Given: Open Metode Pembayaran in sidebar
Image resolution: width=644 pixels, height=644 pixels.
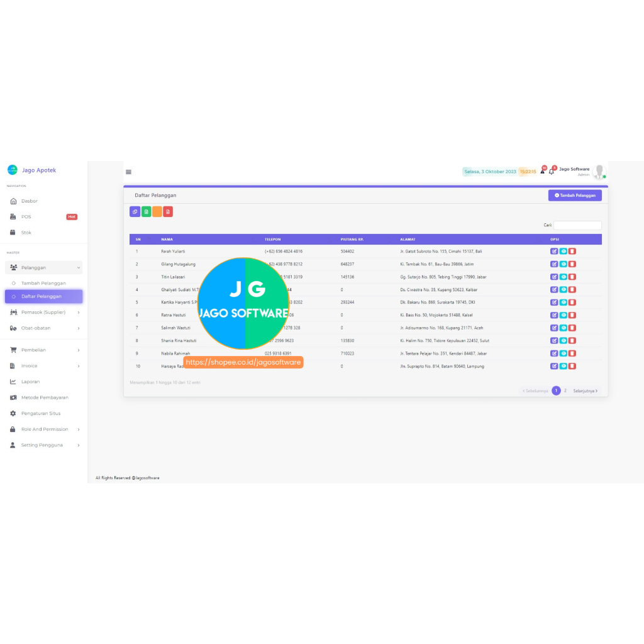Looking at the screenshot, I should (44, 397).
